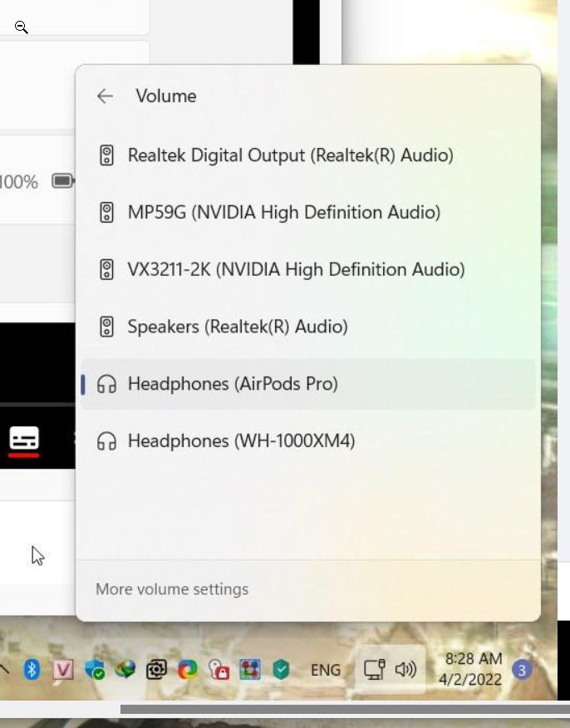Open the clock showing 8:28 AM
Screen dimensions: 570x728
tap(473, 669)
